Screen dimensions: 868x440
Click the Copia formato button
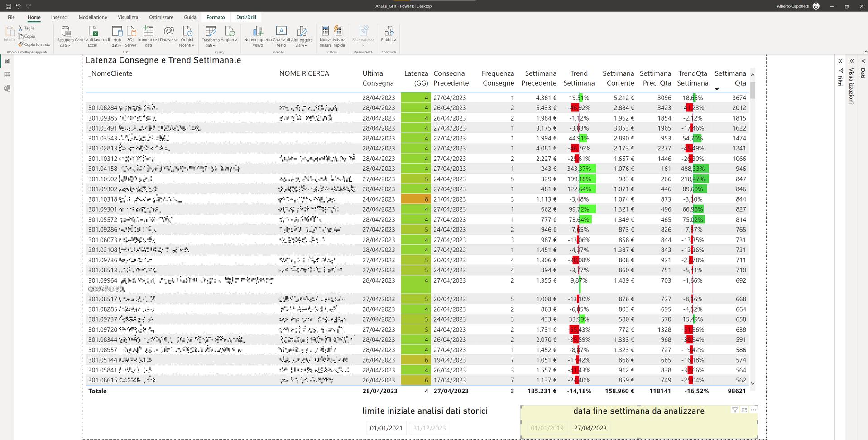click(x=34, y=44)
